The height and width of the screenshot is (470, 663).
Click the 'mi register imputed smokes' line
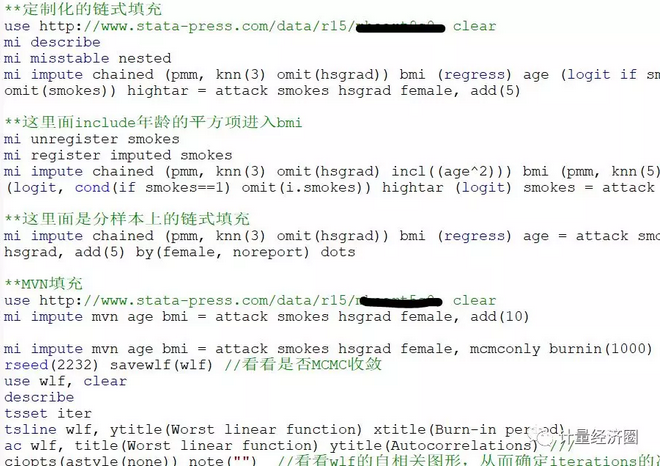(118, 155)
